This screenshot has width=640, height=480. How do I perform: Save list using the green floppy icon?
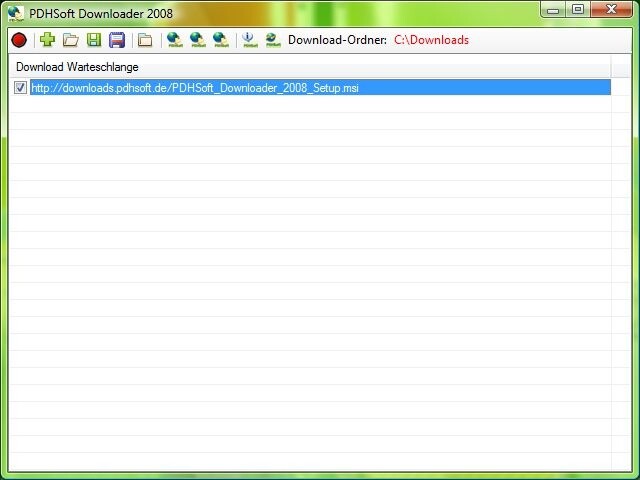pos(94,40)
